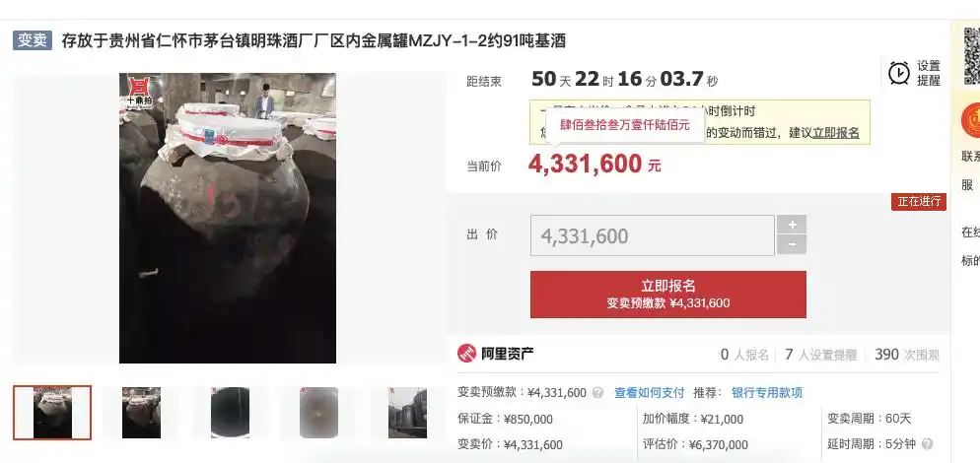980x463 pixels.
Task: Select the first wine jar thumbnail
Action: tap(52, 413)
